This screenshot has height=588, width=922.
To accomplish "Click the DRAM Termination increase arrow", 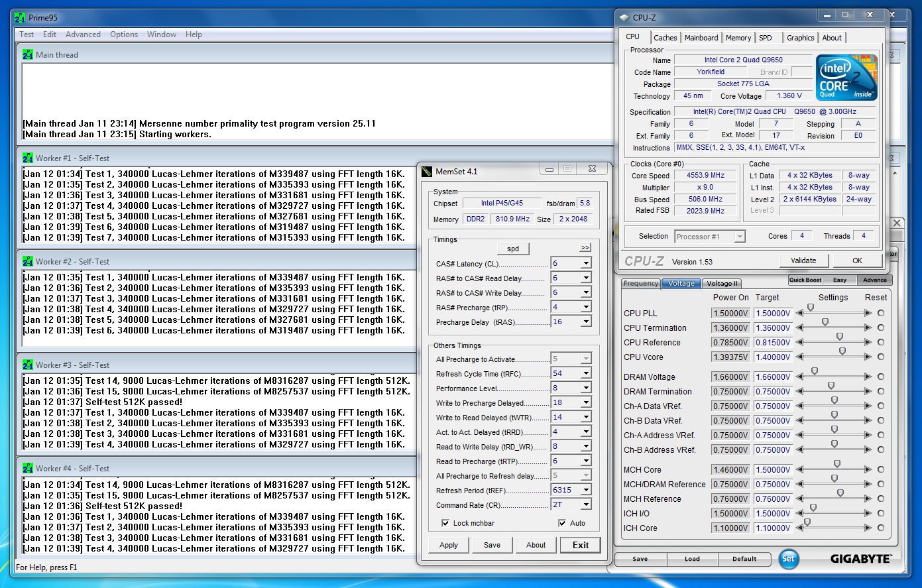I will click(x=868, y=391).
